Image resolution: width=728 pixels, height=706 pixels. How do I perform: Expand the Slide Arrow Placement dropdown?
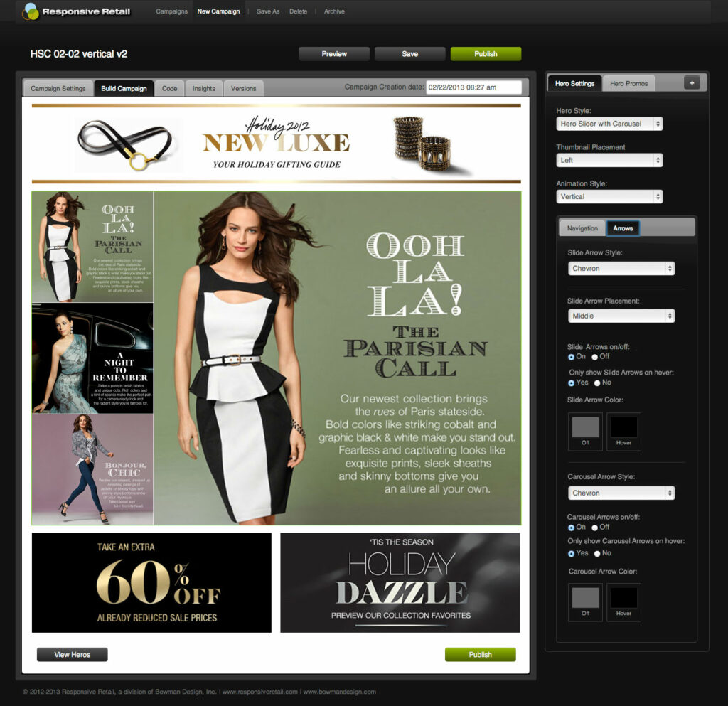click(x=621, y=316)
